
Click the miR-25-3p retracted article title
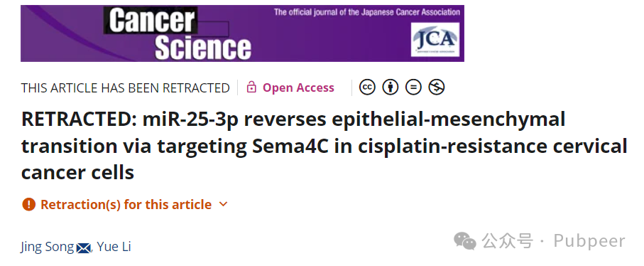click(324, 146)
